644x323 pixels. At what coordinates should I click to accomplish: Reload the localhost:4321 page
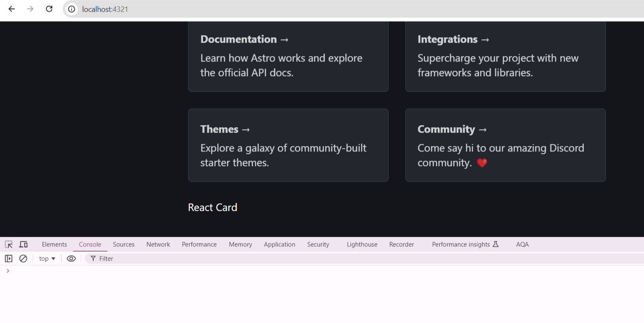click(49, 9)
